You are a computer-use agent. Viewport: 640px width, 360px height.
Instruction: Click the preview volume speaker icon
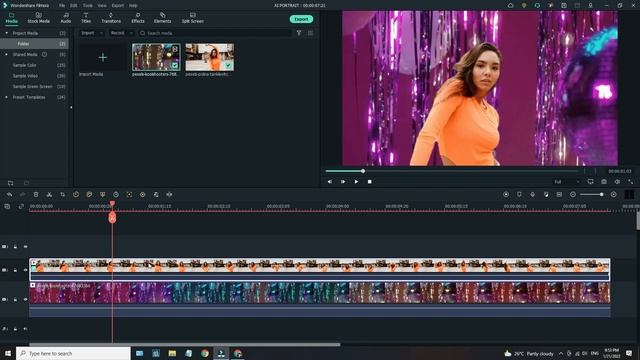tap(617, 182)
